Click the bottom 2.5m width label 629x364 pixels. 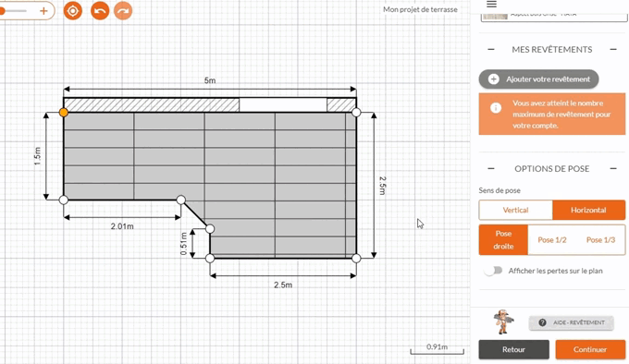click(x=283, y=285)
